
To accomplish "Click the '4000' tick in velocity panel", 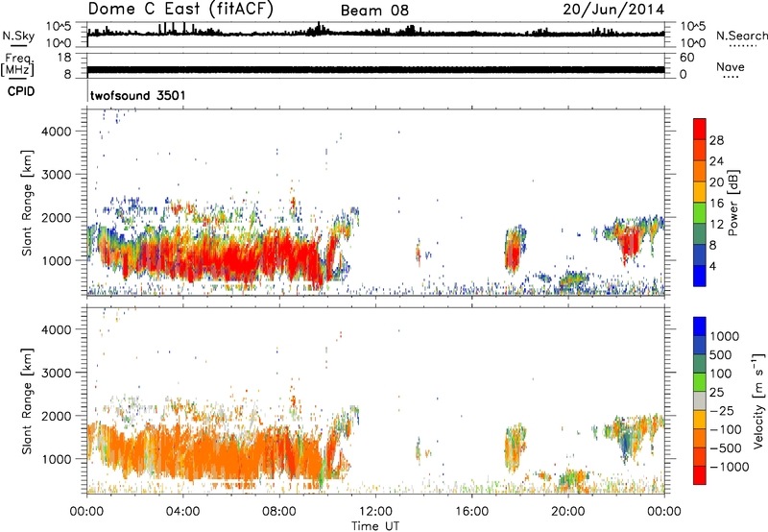I will (x=56, y=329).
